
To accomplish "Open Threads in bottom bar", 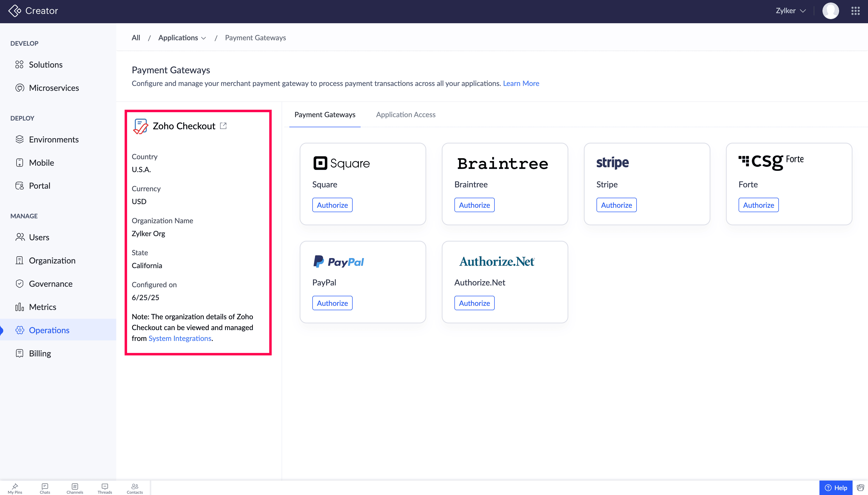I will point(105,488).
